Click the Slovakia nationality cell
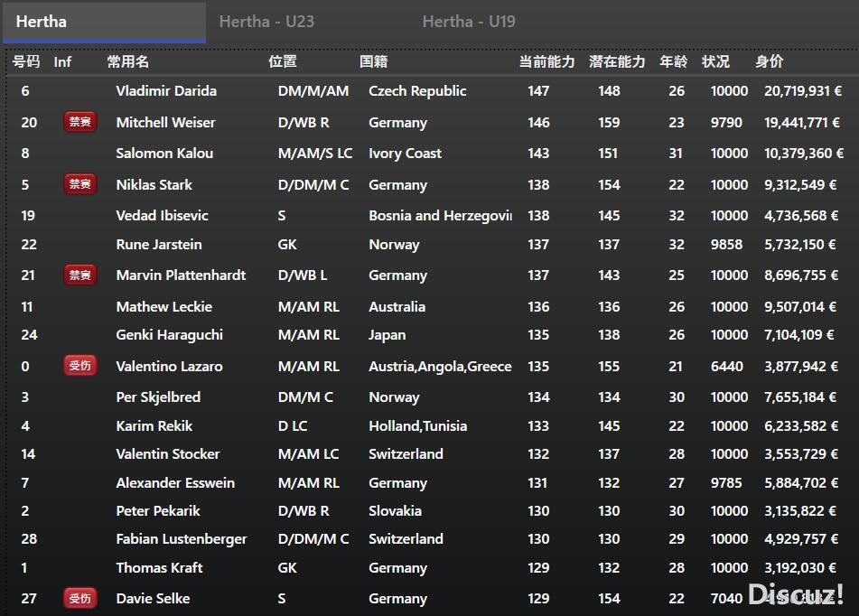Viewport: 859px width, 616px height. tap(395, 511)
